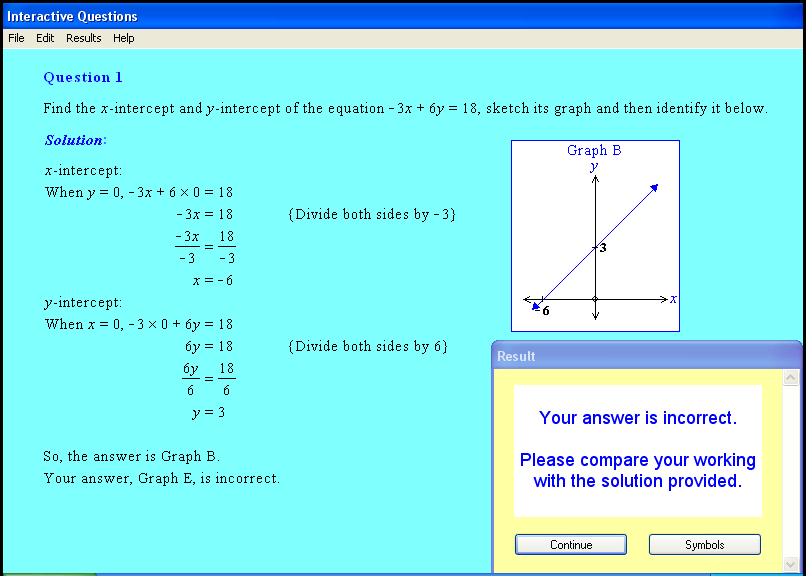Click the 'Solution:' label
Image resolution: width=806 pixels, height=576 pixels.
click(x=76, y=140)
